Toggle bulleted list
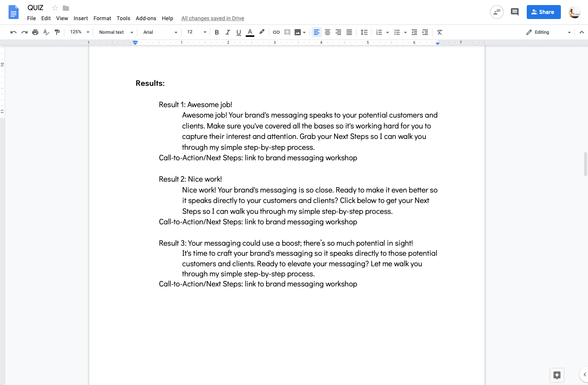Screen dimensions: 588x385 [x=397, y=32]
